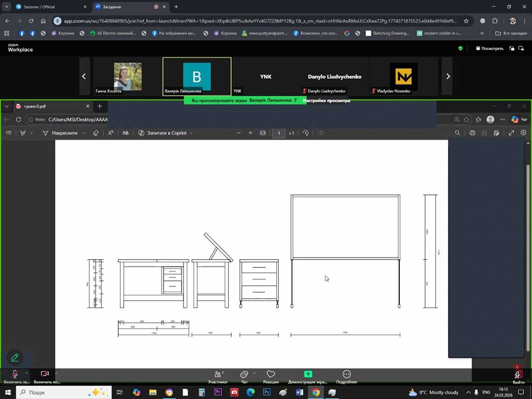Image resolution: width=532 pixels, height=399 pixels.
Task: Expand video options arrow beside camera
Action: [x=56, y=373]
